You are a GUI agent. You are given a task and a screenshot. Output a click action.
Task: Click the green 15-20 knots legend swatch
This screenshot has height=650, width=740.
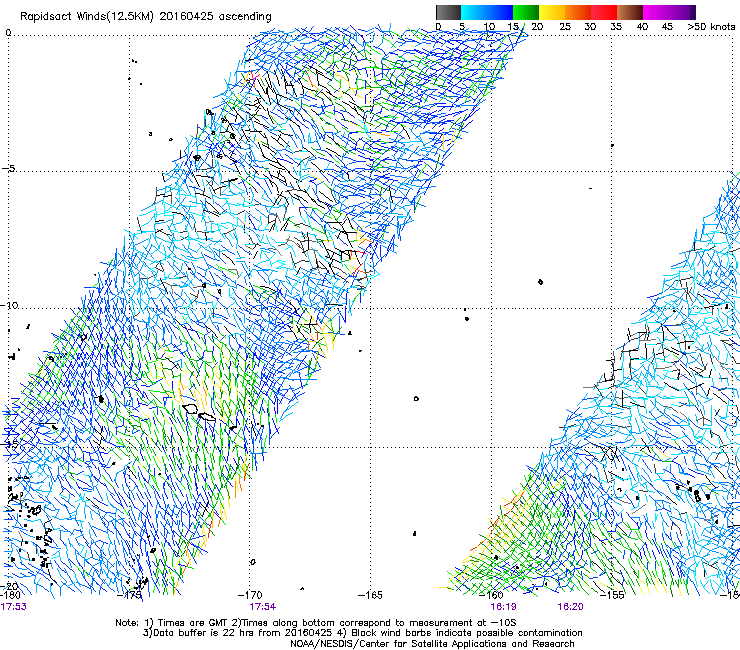pos(526,12)
